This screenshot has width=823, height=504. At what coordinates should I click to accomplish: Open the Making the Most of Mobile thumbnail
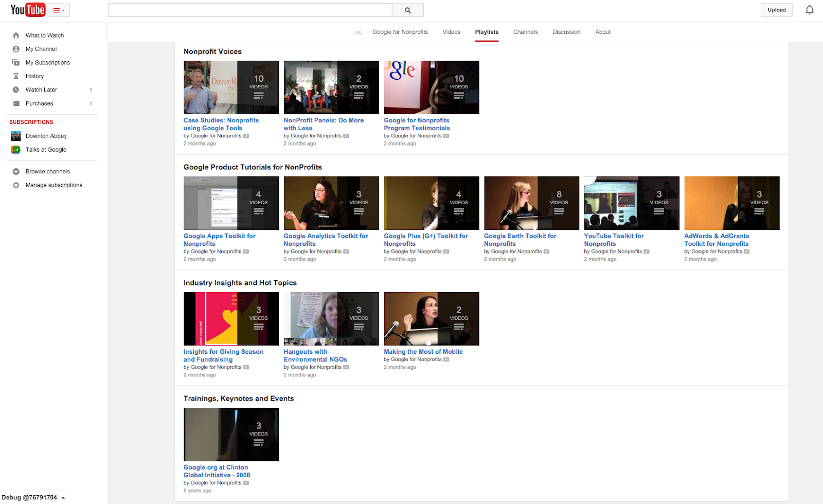pyautogui.click(x=432, y=319)
